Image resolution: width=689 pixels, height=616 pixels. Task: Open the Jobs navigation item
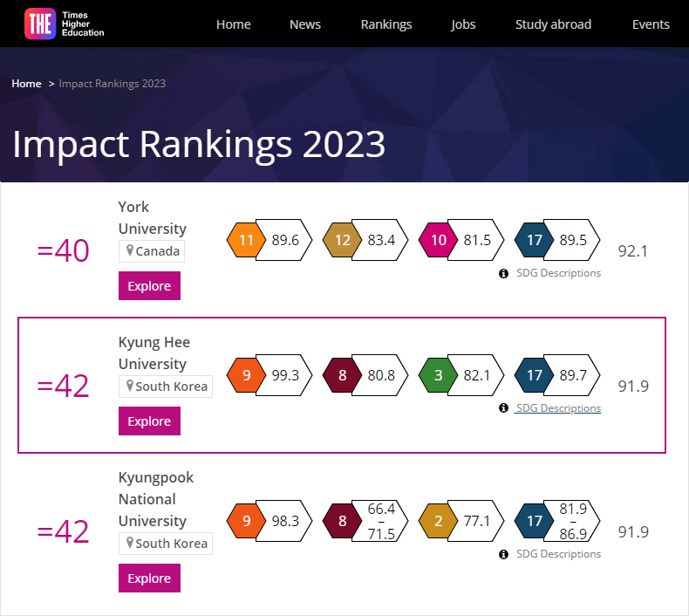click(463, 24)
